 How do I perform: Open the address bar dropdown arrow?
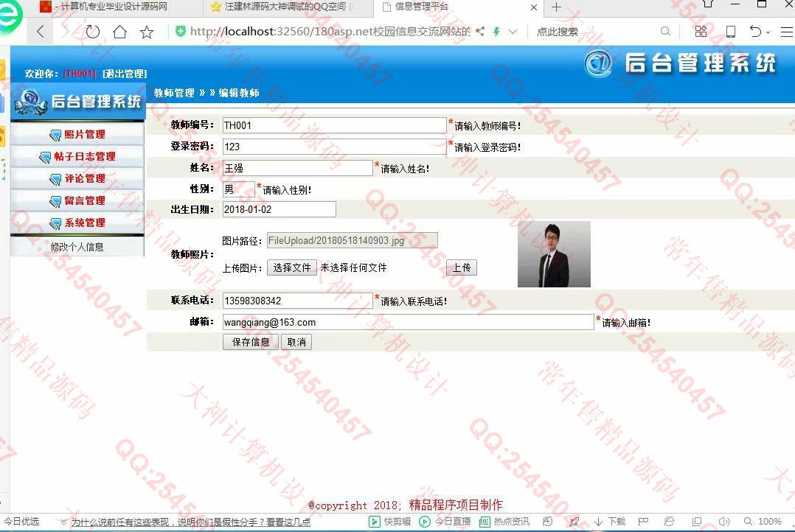513,32
